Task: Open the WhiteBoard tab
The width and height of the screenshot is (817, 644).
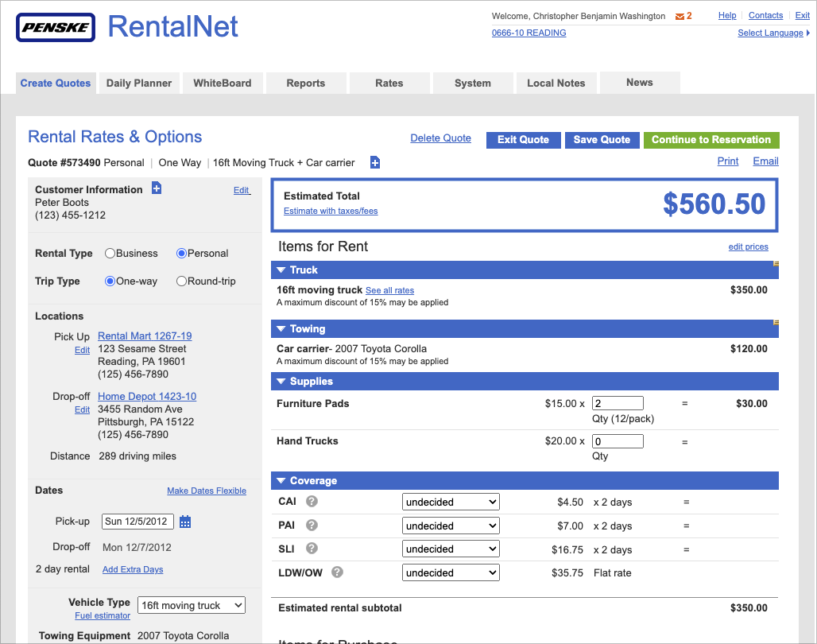Action: [223, 83]
